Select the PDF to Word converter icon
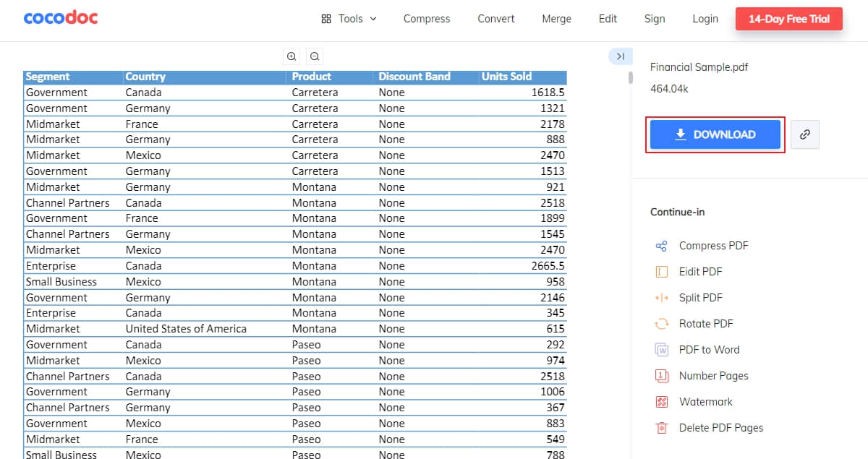 pos(660,349)
